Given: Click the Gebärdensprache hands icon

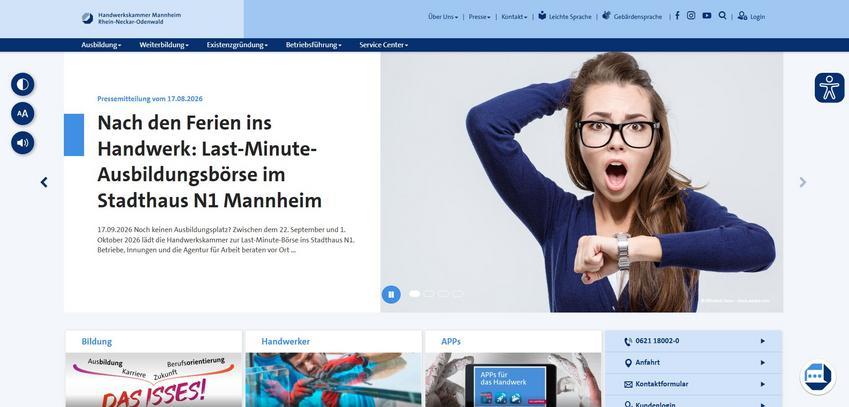Looking at the screenshot, I should (606, 16).
